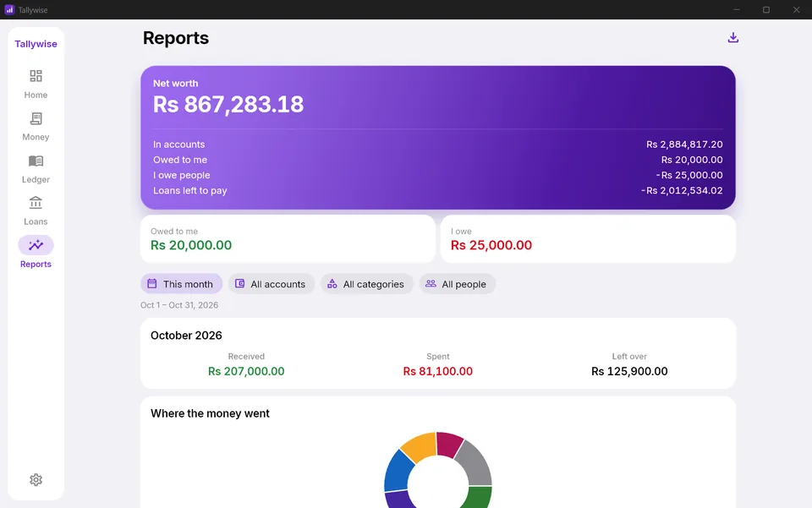812x508 pixels.
Task: Click the shapes icon in All categories chip
Action: click(332, 283)
